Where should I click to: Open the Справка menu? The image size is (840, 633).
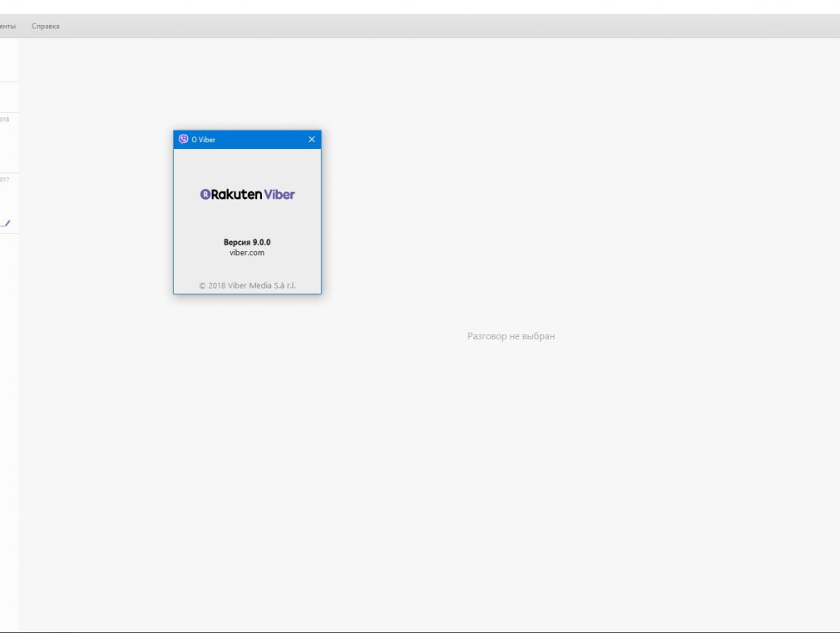click(x=46, y=27)
